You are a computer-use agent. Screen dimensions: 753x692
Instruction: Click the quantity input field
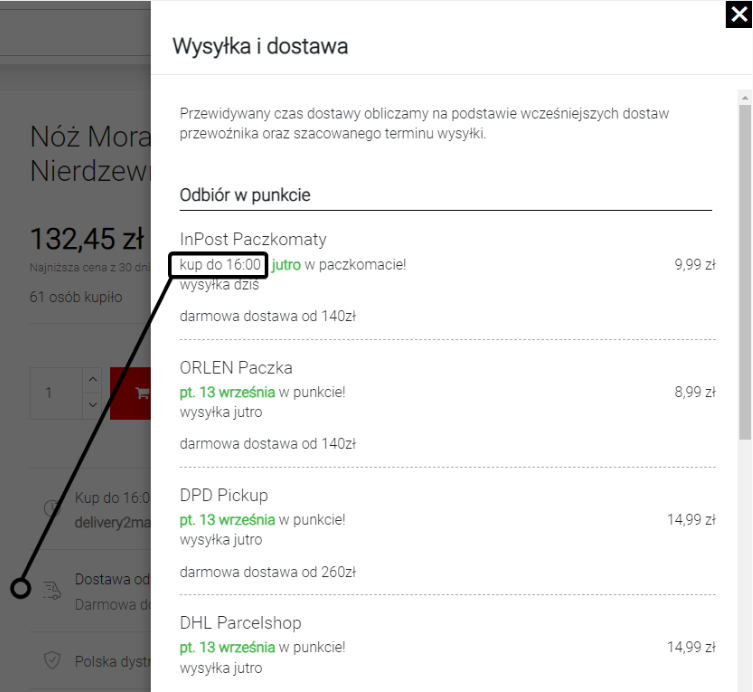tap(48, 393)
